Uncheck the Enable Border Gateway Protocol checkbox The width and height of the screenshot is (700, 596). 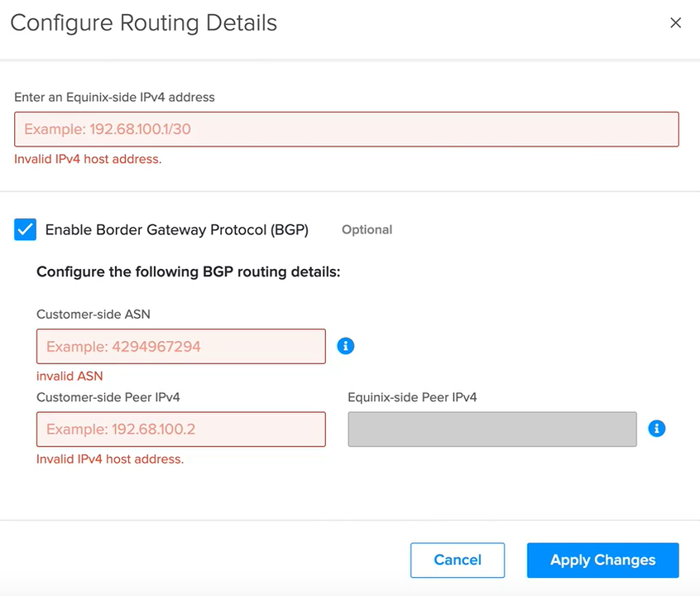point(25,229)
